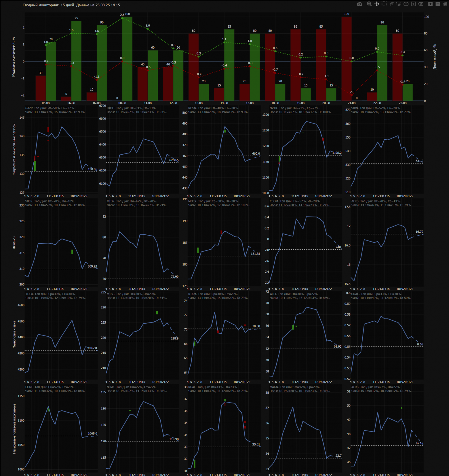Select the 47.18 last-price label on ALRS
This screenshot has width=449, height=476.
point(419,443)
